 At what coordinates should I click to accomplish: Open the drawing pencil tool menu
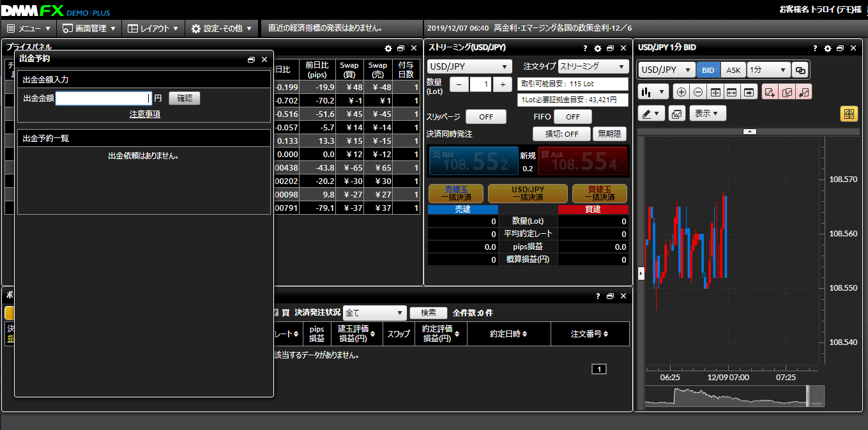(651, 114)
